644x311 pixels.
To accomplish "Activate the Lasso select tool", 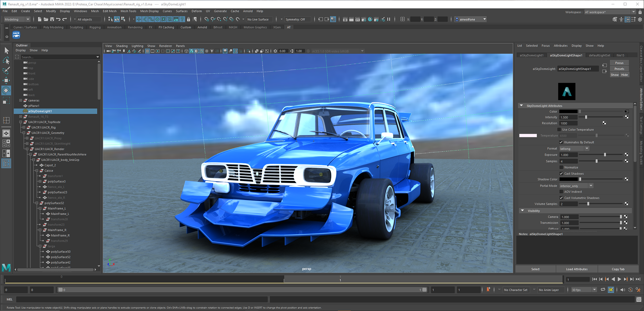I will [6, 61].
